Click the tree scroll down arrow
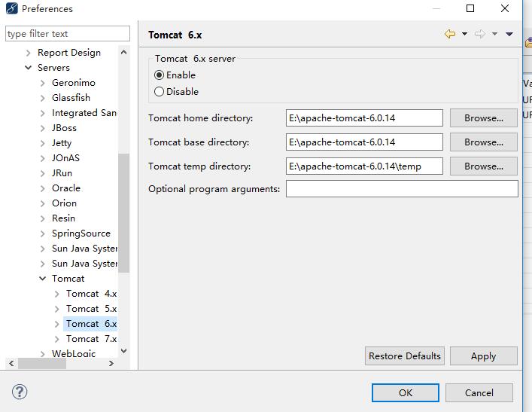This screenshot has width=532, height=412. (124, 350)
